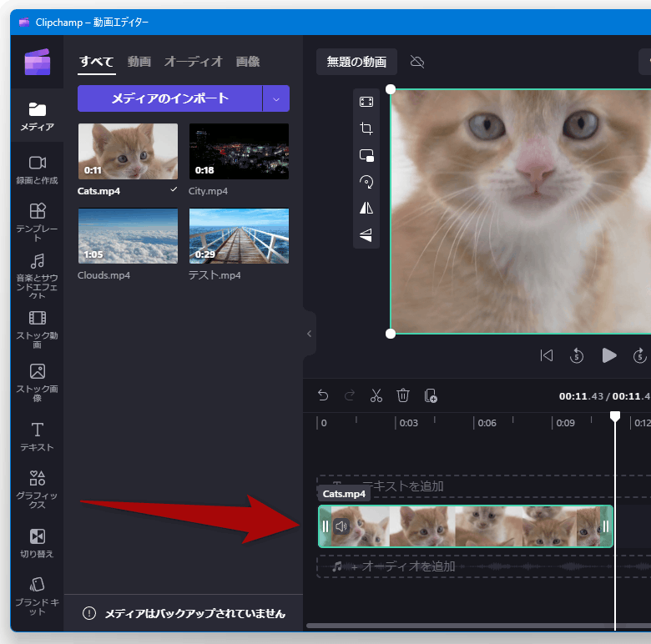Click the Clouds.mp4 file name label
The image size is (651, 644).
(x=103, y=275)
